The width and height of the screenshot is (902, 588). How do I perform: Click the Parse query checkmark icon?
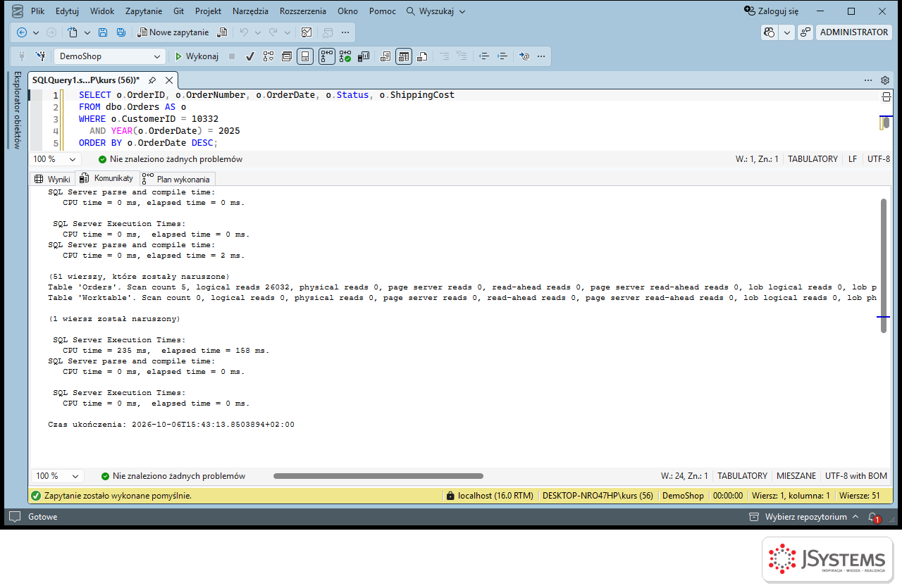249,56
